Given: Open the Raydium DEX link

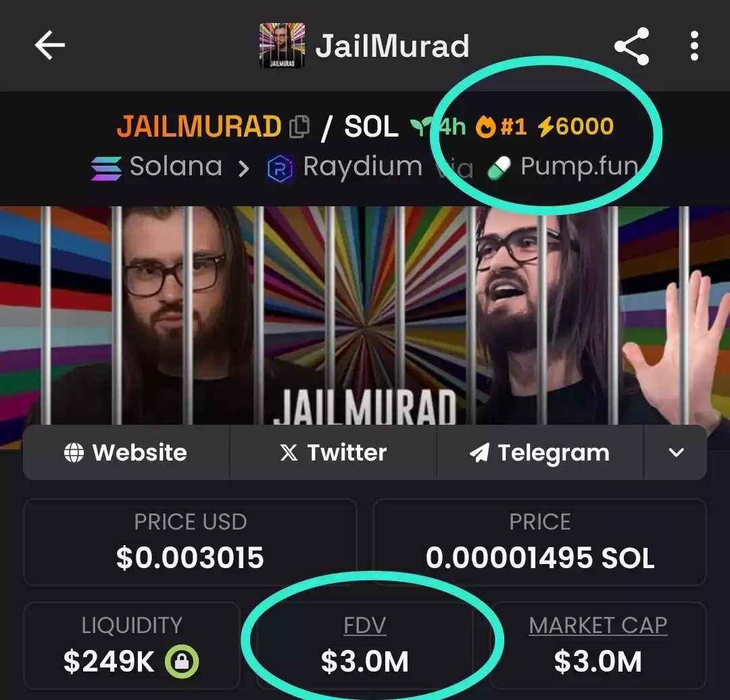Looking at the screenshot, I should (x=345, y=167).
